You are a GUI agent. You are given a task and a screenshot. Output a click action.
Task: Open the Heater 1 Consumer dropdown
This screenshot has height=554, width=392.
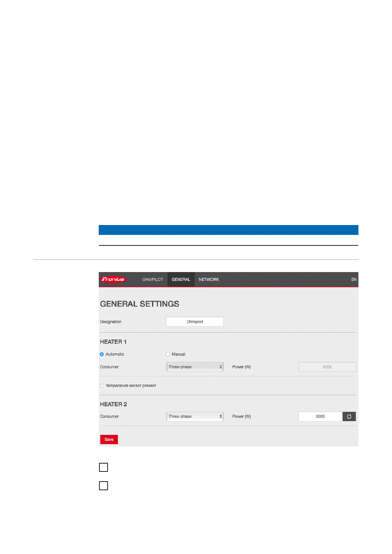pos(195,367)
